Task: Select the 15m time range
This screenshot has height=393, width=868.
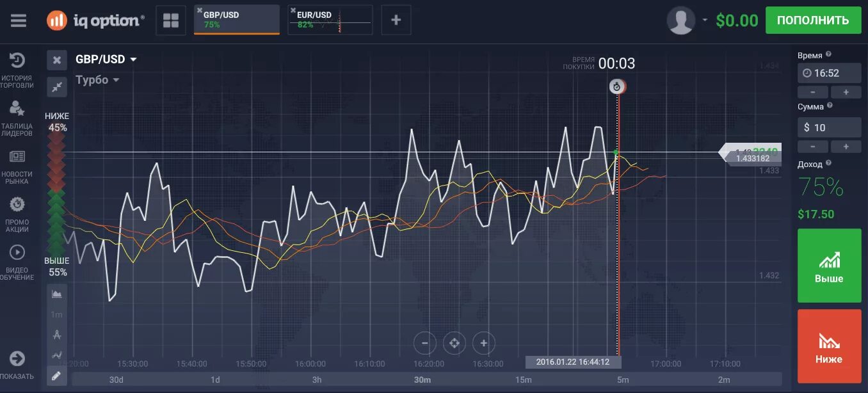Action: (524, 380)
